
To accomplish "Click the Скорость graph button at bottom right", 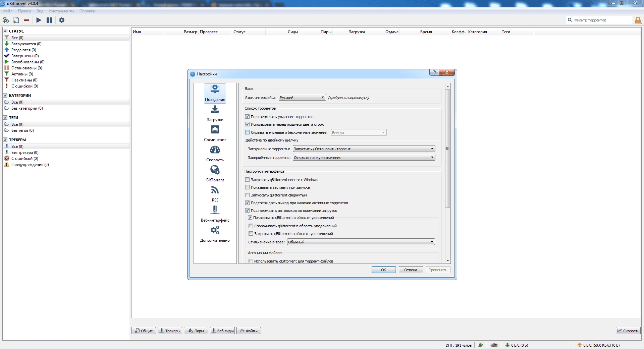I will [628, 331].
